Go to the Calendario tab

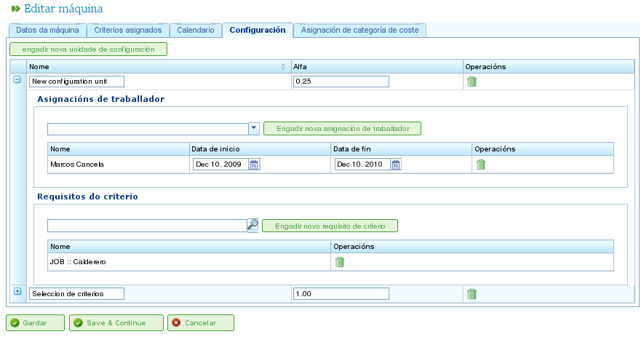[x=195, y=31]
